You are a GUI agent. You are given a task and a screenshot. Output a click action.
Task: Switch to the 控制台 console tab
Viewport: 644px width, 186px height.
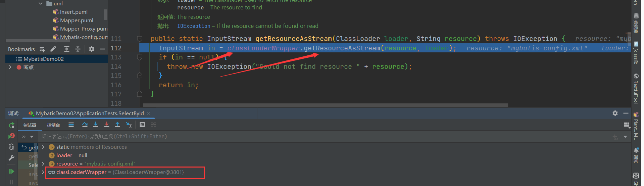click(x=53, y=125)
